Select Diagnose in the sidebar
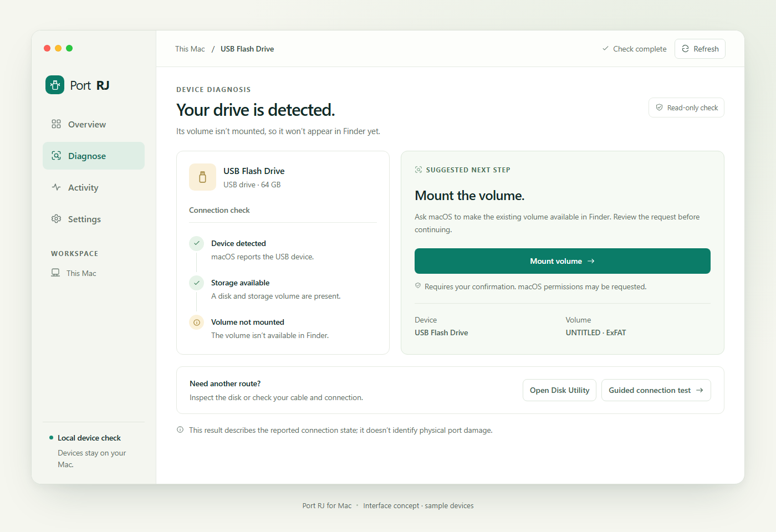This screenshot has height=532, width=776. [94, 156]
